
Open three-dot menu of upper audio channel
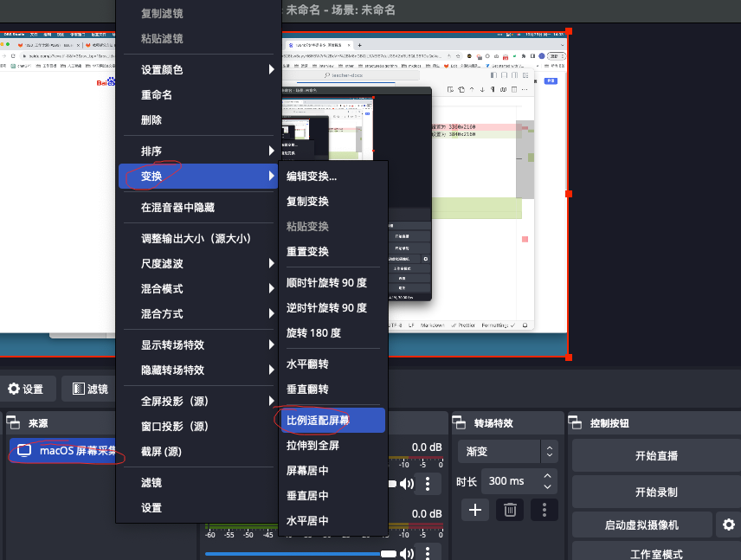point(428,484)
